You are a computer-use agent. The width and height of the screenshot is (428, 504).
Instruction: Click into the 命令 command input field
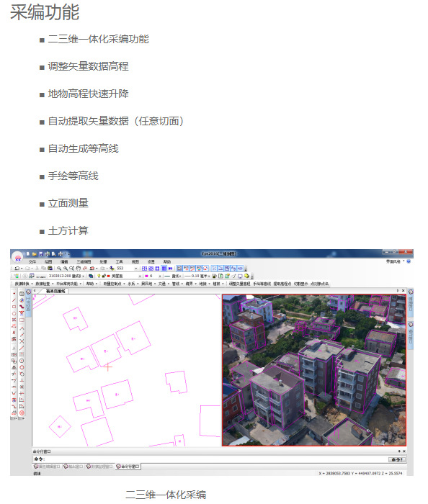[x=215, y=459]
